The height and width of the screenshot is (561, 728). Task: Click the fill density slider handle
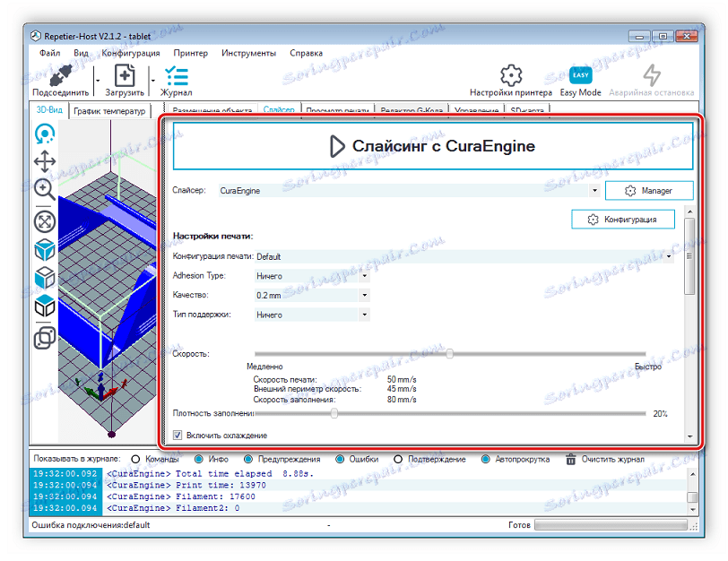pyautogui.click(x=334, y=413)
